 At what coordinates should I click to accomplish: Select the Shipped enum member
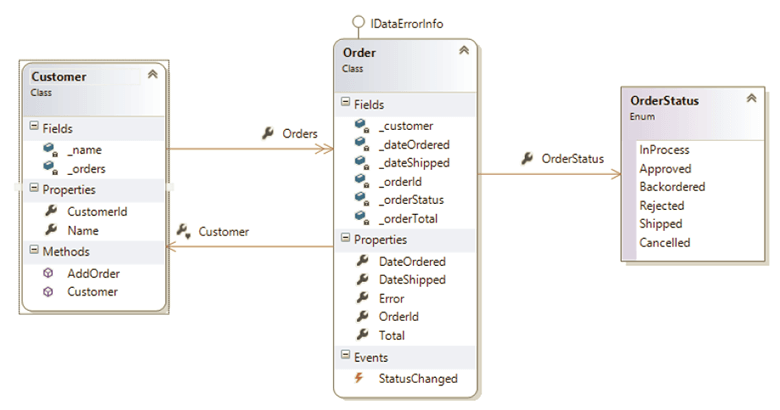661,224
